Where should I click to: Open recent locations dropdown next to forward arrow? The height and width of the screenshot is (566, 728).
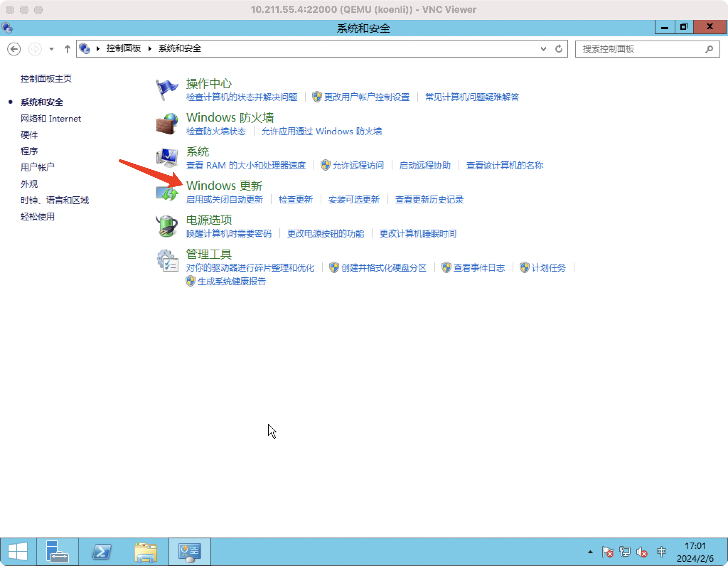coord(52,49)
